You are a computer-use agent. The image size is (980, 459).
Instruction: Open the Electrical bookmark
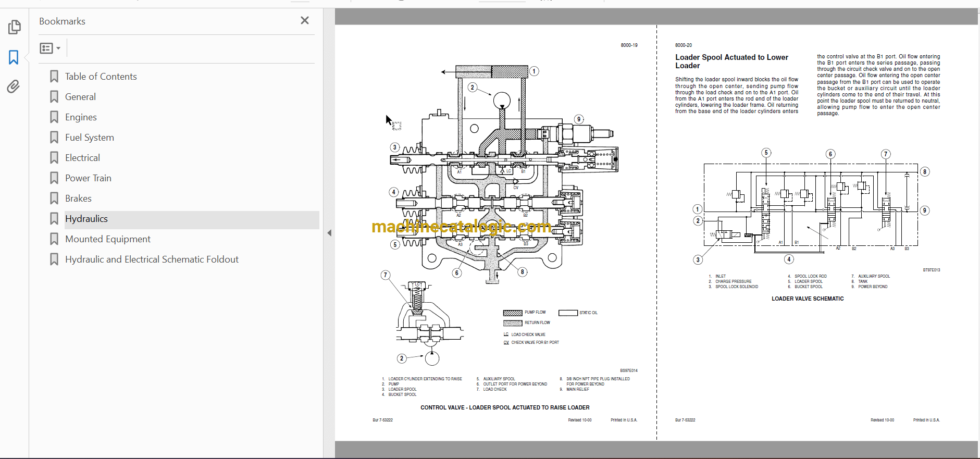coord(82,158)
